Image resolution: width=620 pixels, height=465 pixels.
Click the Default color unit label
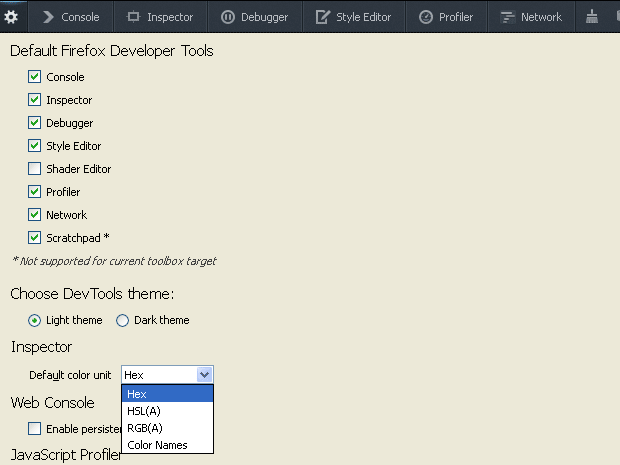pyautogui.click(x=70, y=375)
